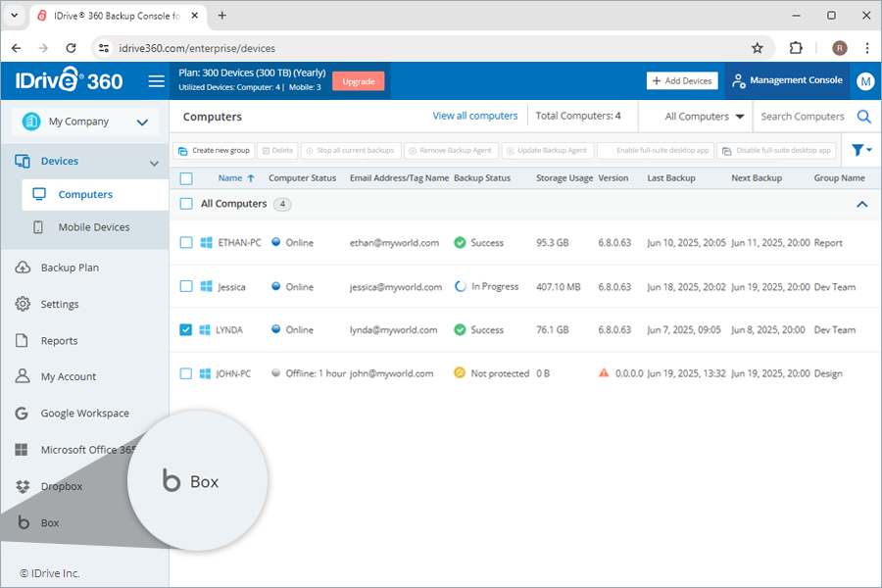Bookmark this page with star icon
The width and height of the screenshot is (882, 588).
[757, 48]
